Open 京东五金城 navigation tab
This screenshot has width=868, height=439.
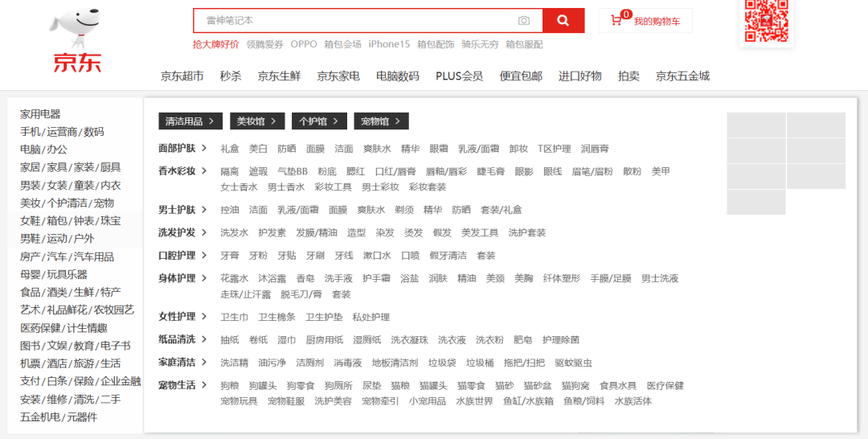point(682,76)
